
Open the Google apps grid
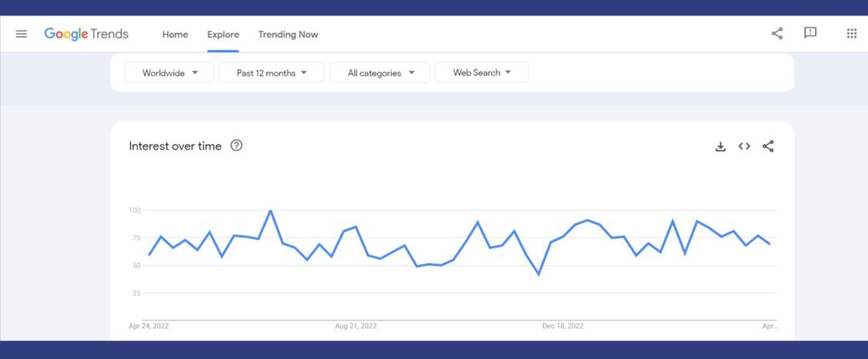coord(851,33)
